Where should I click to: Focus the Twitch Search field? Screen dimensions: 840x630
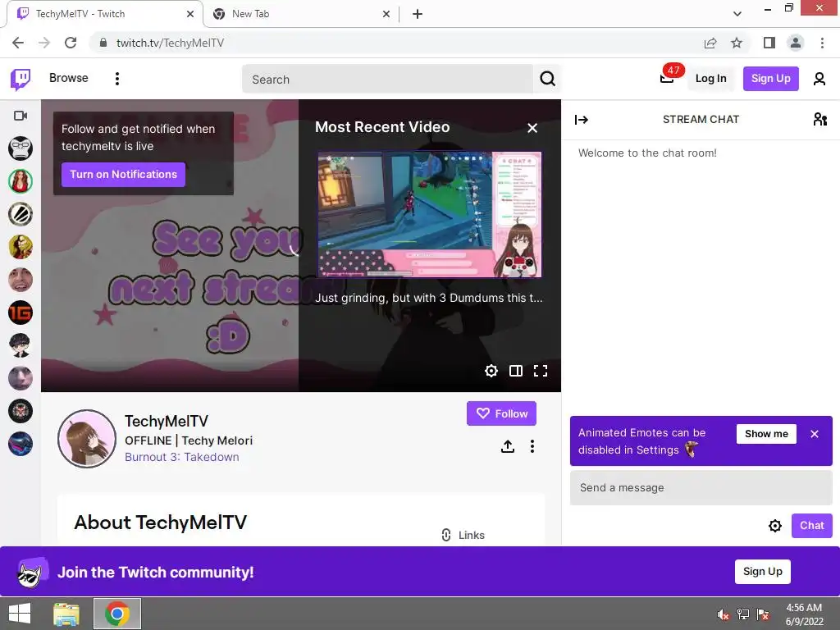click(387, 80)
